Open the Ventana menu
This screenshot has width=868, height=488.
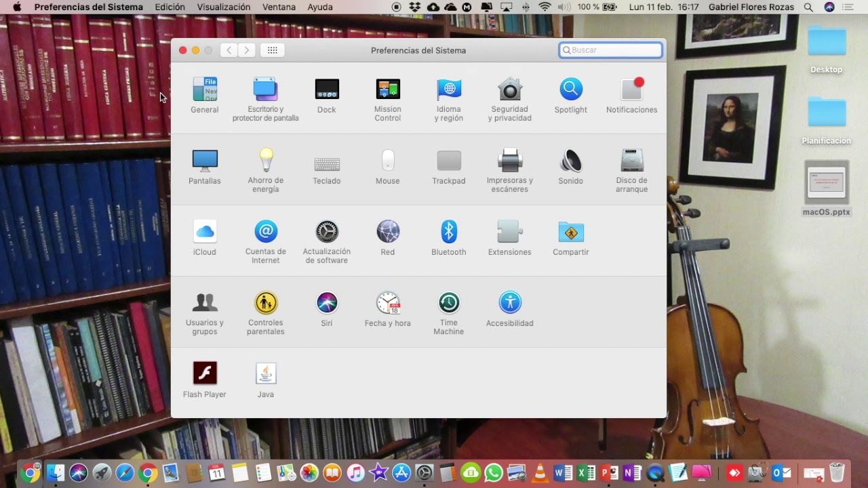coord(279,7)
